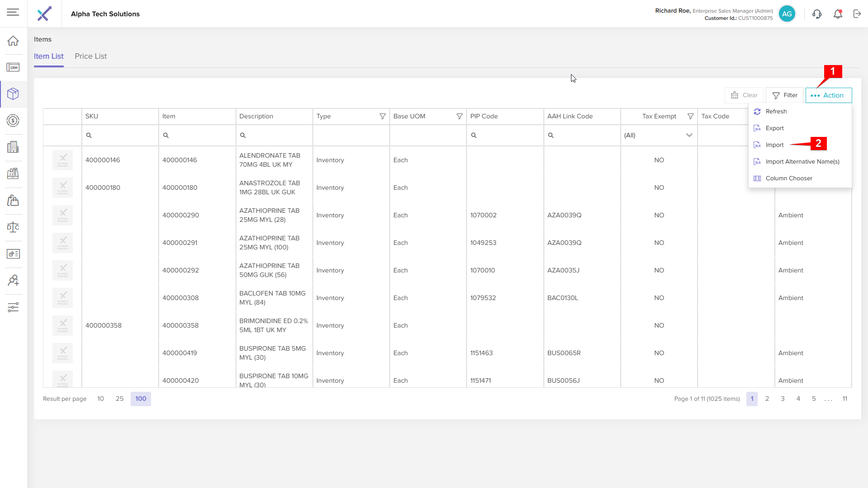Open the CRM sidebar icon
This screenshot has width=868, height=488.
pos(13,67)
